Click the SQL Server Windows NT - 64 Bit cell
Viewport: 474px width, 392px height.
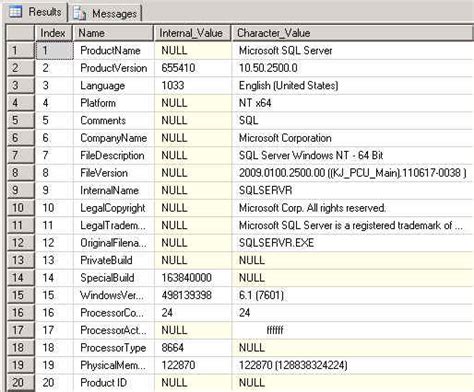coord(353,155)
